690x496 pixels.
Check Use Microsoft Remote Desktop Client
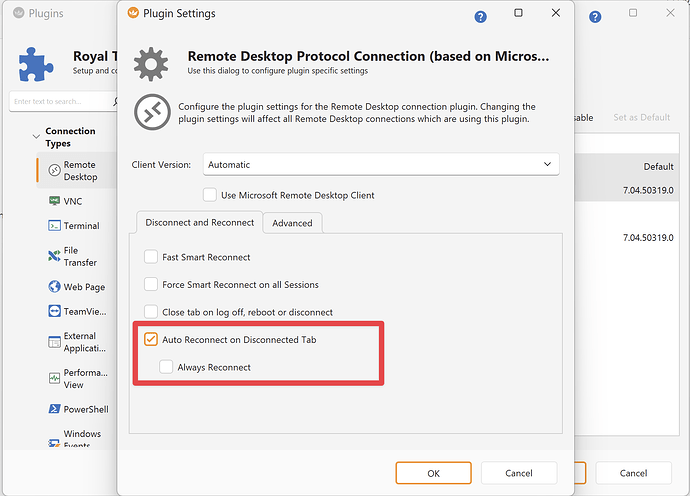[210, 195]
